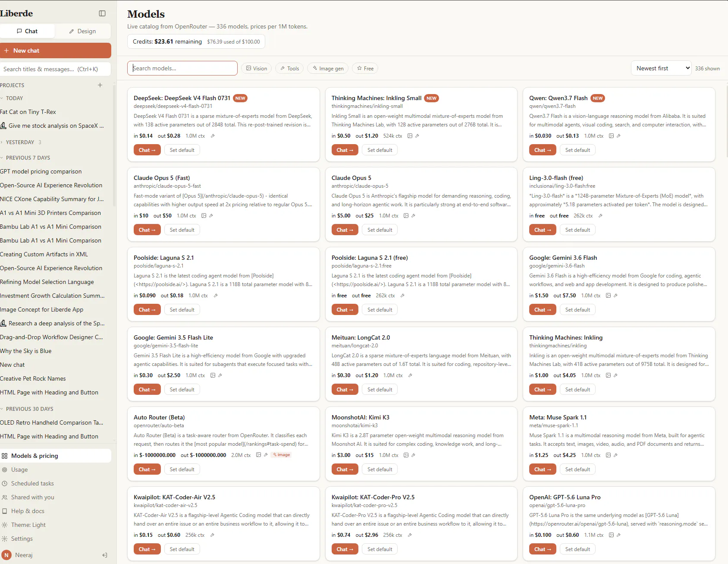
Task: Add a new project with the plus icon
Action: [100, 85]
